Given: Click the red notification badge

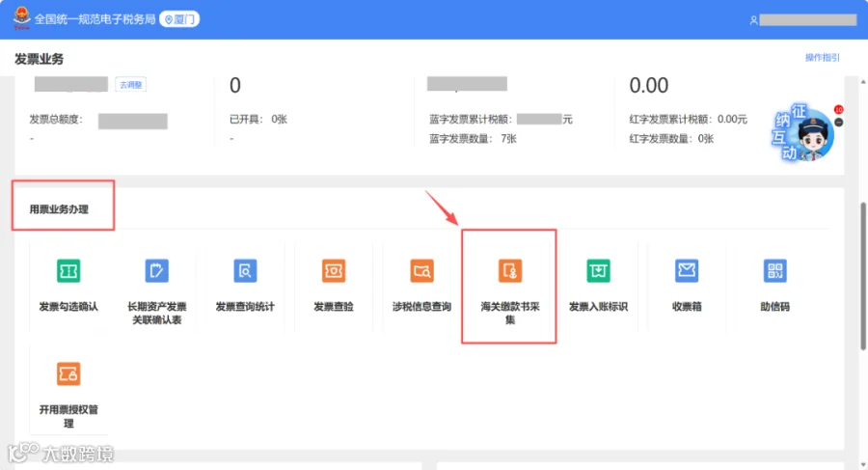Looking at the screenshot, I should click(x=839, y=110).
